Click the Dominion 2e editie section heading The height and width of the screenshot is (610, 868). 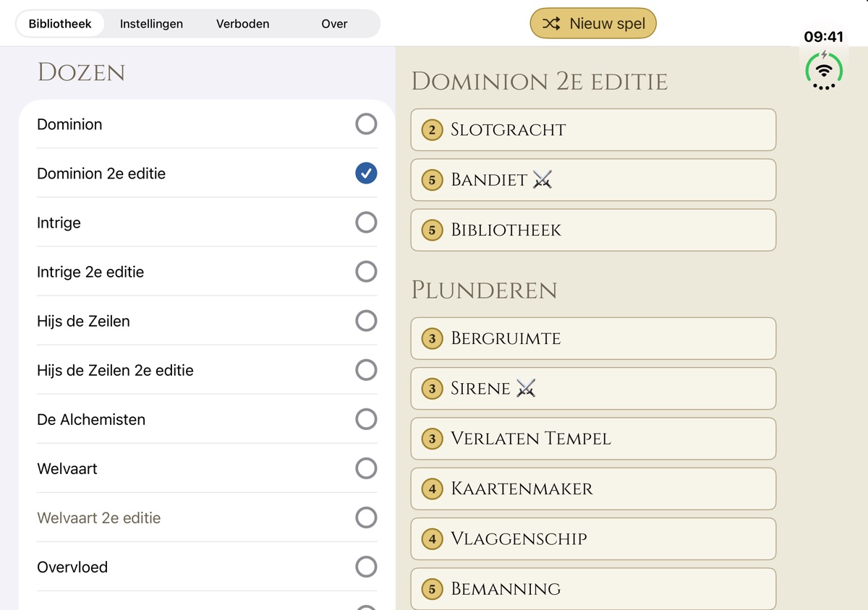[x=539, y=82]
